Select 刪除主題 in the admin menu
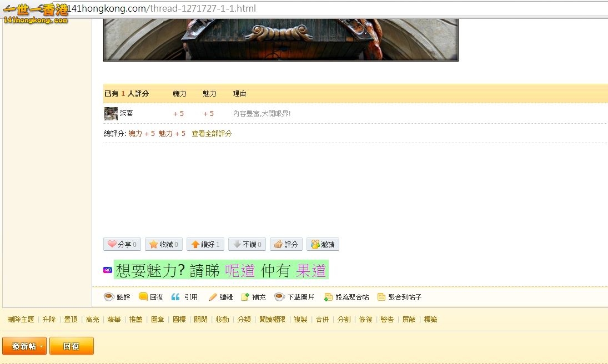The image size is (608, 364). pyautogui.click(x=20, y=320)
